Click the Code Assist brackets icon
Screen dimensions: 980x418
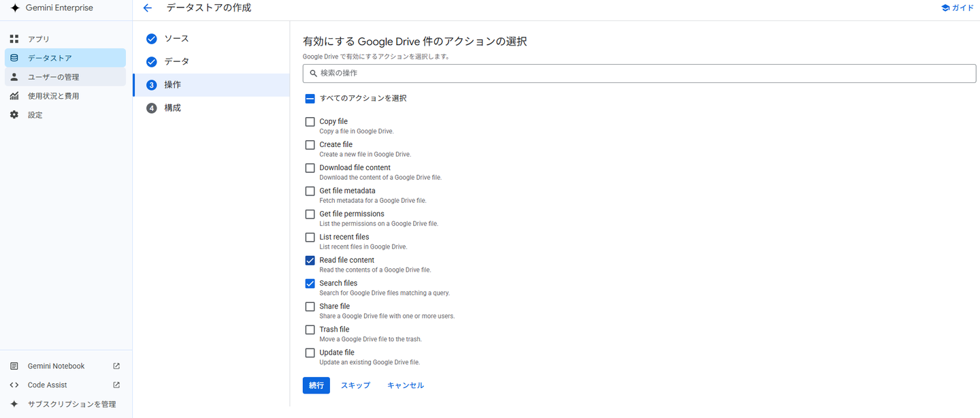pyautogui.click(x=14, y=385)
